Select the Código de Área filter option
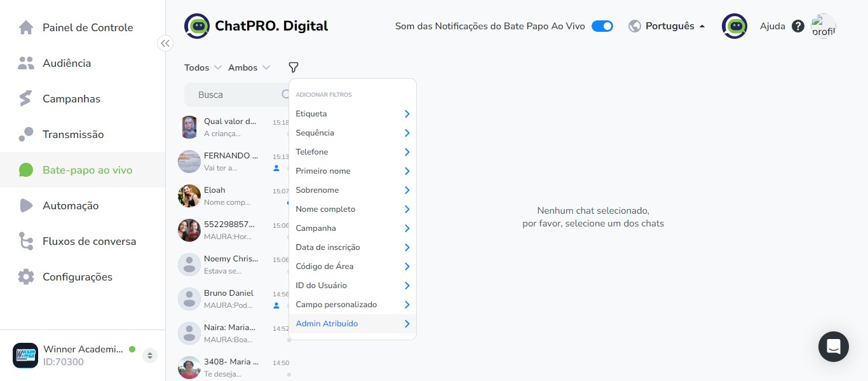Viewport: 868px width, 381px height. click(x=353, y=267)
